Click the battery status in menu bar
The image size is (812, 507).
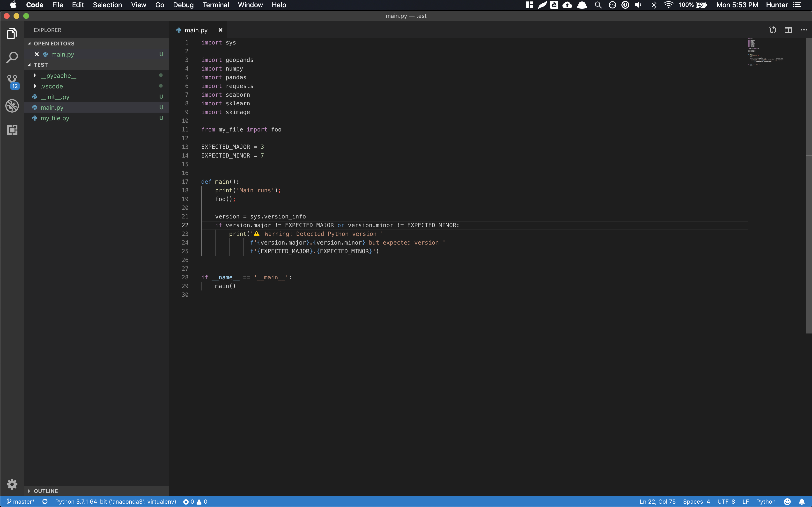[x=693, y=5]
